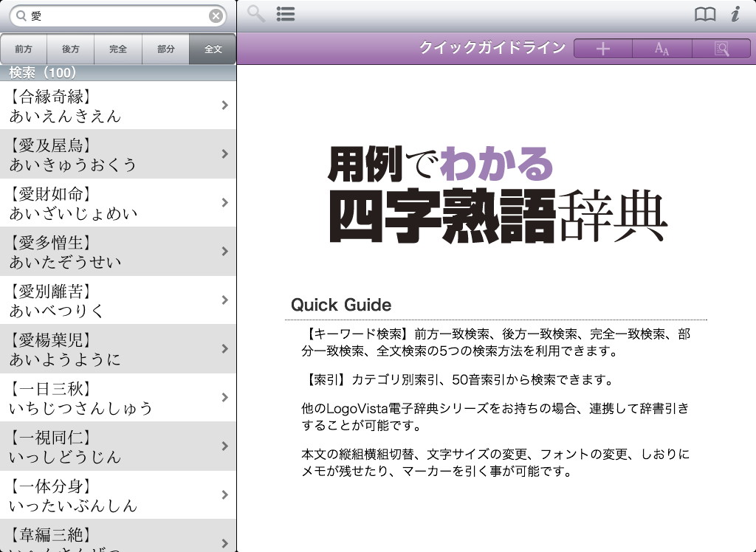The height and width of the screenshot is (552, 756).
Task: Open the 愛別離苦 entry
Action: 111,300
